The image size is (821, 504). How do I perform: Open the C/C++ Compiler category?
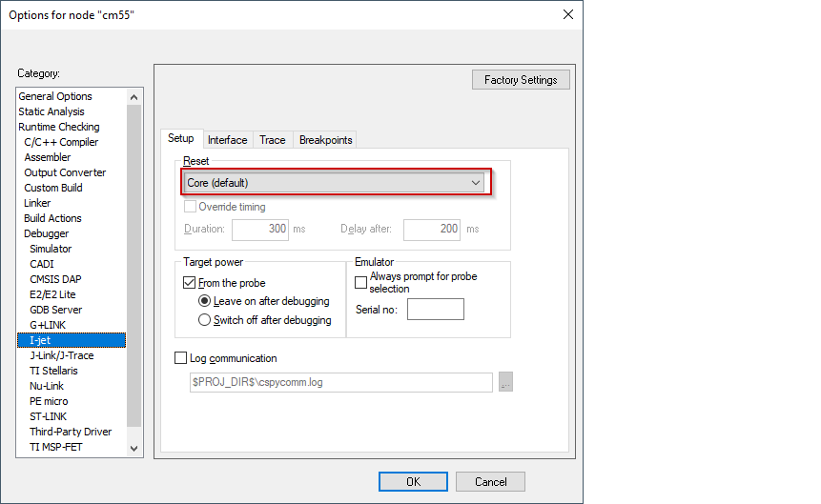(61, 142)
